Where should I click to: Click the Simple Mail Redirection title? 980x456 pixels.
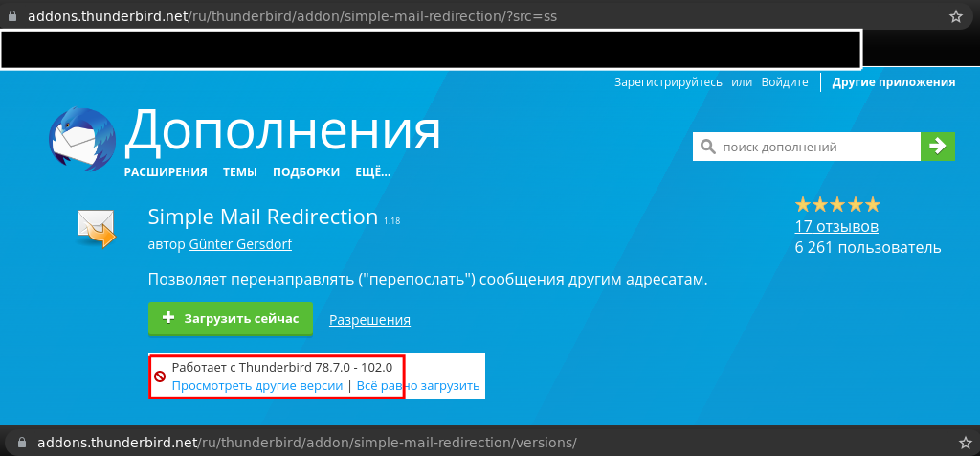(x=263, y=217)
